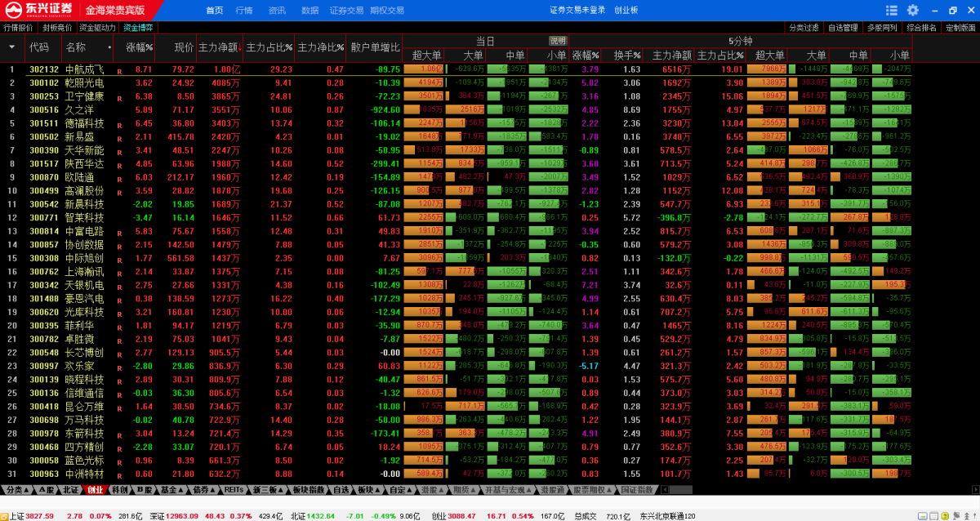Expand the dropdown arrow left of 代码 header

tap(11, 47)
